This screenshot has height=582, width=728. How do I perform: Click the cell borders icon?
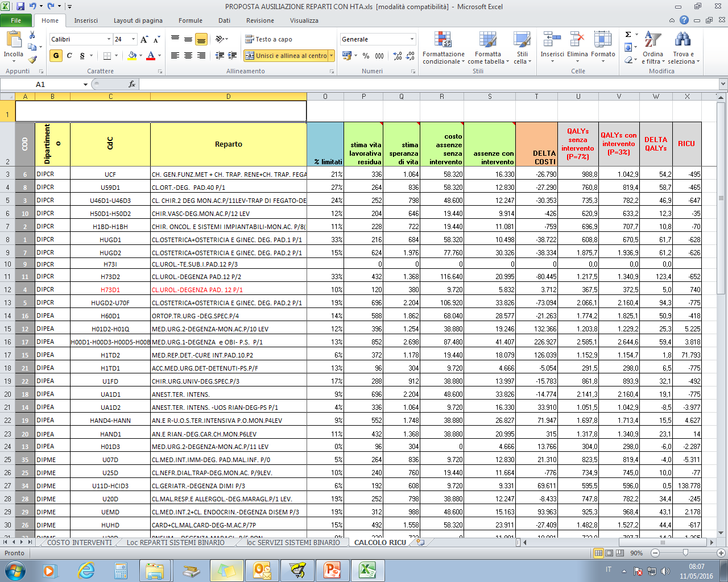107,55
